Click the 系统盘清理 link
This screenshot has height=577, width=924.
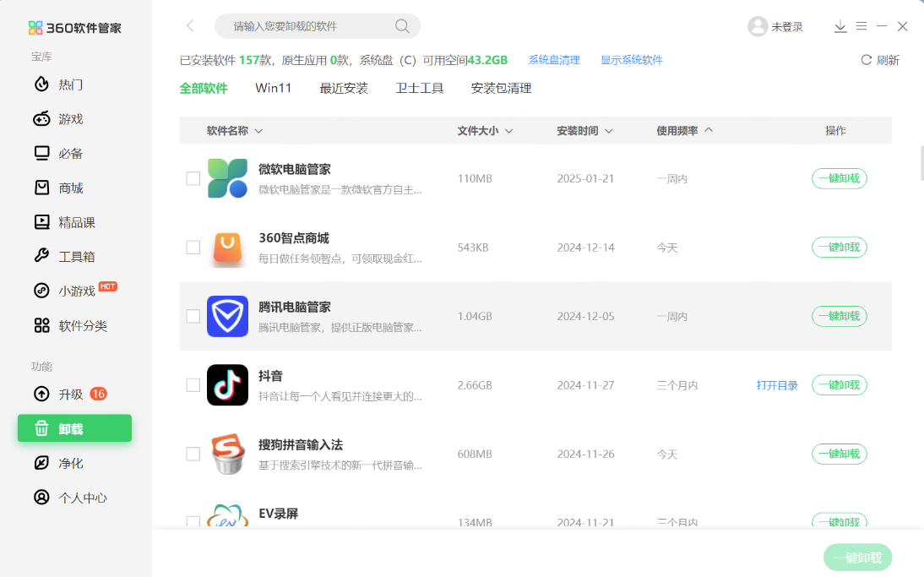554,60
